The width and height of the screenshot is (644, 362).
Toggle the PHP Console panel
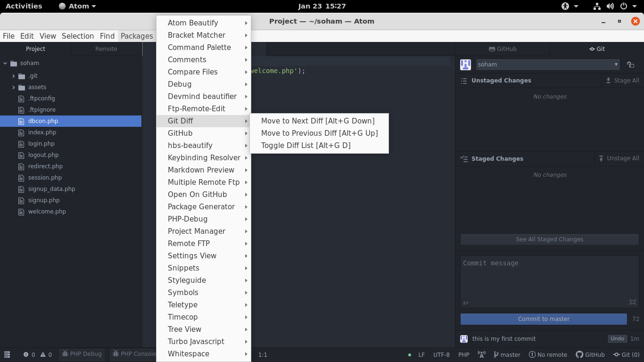click(134, 354)
